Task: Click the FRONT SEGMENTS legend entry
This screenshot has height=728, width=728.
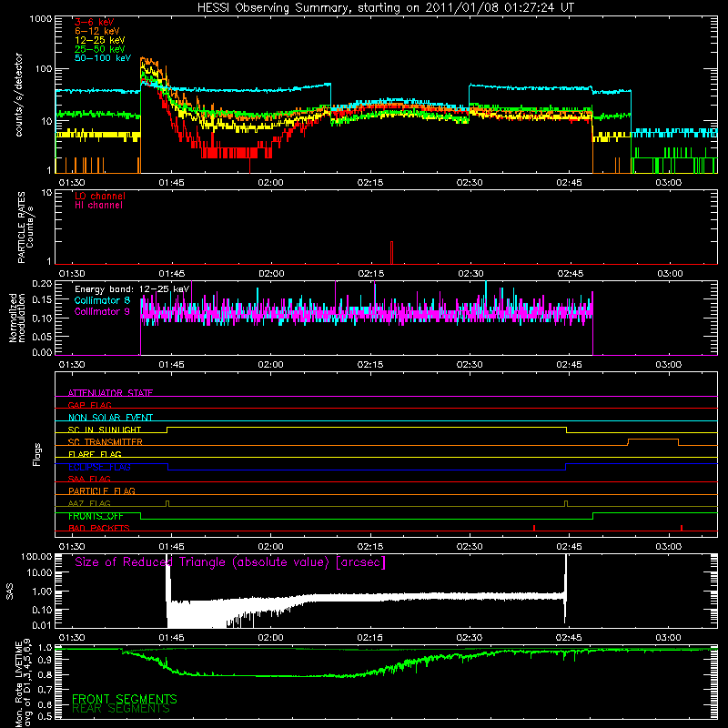Action: (x=125, y=699)
